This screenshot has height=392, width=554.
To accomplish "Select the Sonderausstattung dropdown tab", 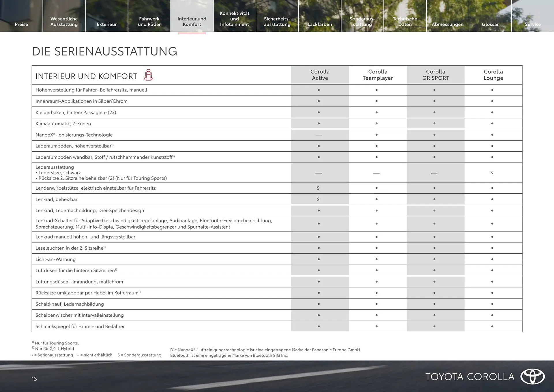I will pos(362,21).
